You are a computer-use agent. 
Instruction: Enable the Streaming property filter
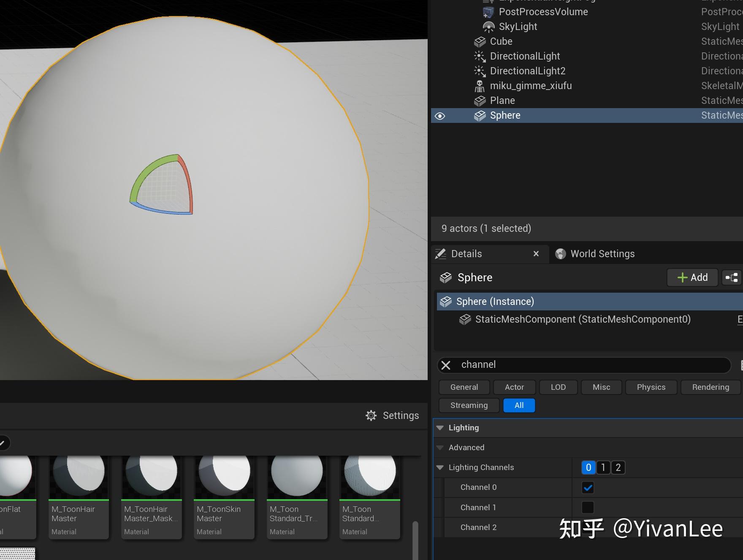coord(469,405)
